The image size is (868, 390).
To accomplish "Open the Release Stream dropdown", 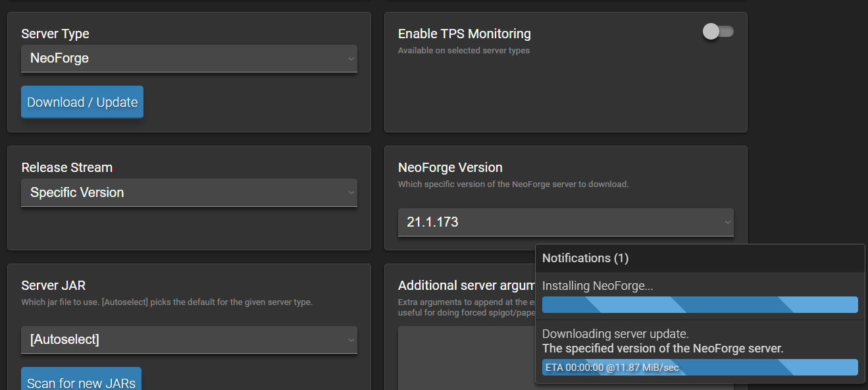I will pos(189,193).
